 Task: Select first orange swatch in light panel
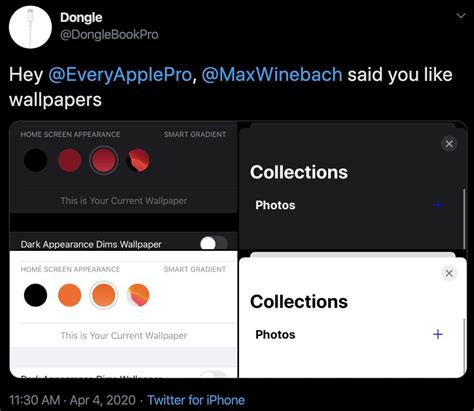tap(69, 295)
